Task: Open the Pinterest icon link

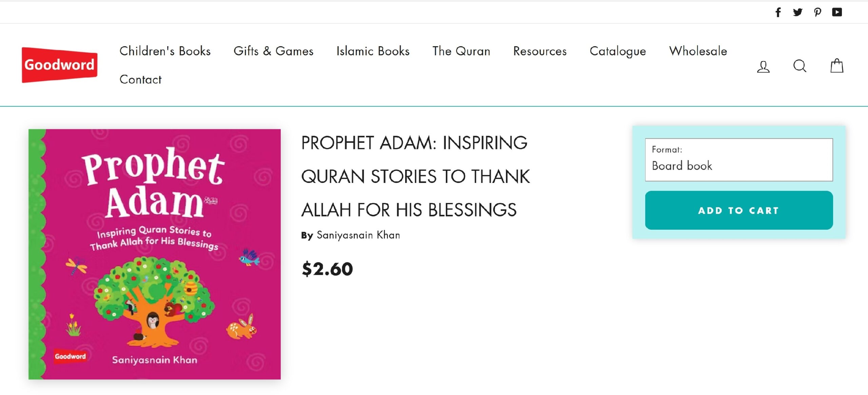Action: 817,13
